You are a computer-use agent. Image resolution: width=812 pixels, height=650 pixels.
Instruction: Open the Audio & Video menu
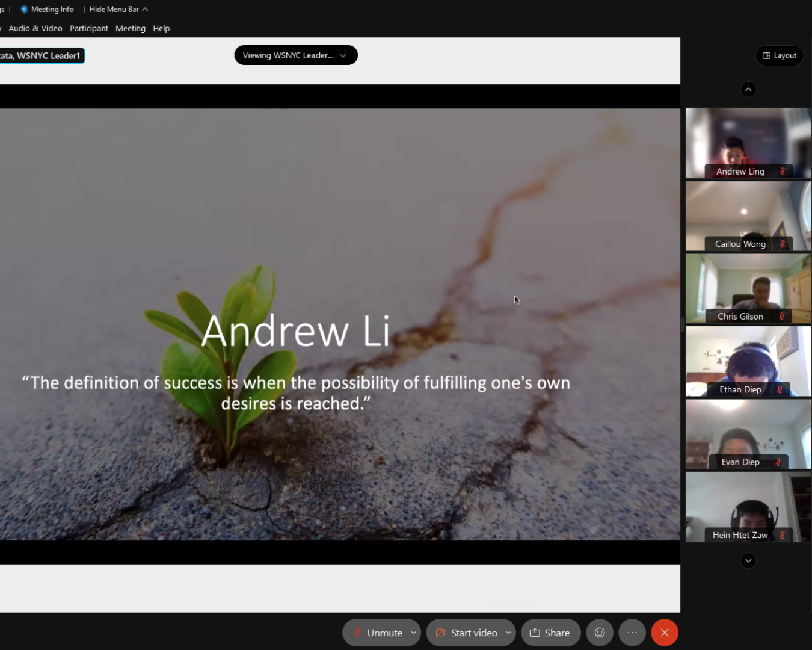click(35, 28)
